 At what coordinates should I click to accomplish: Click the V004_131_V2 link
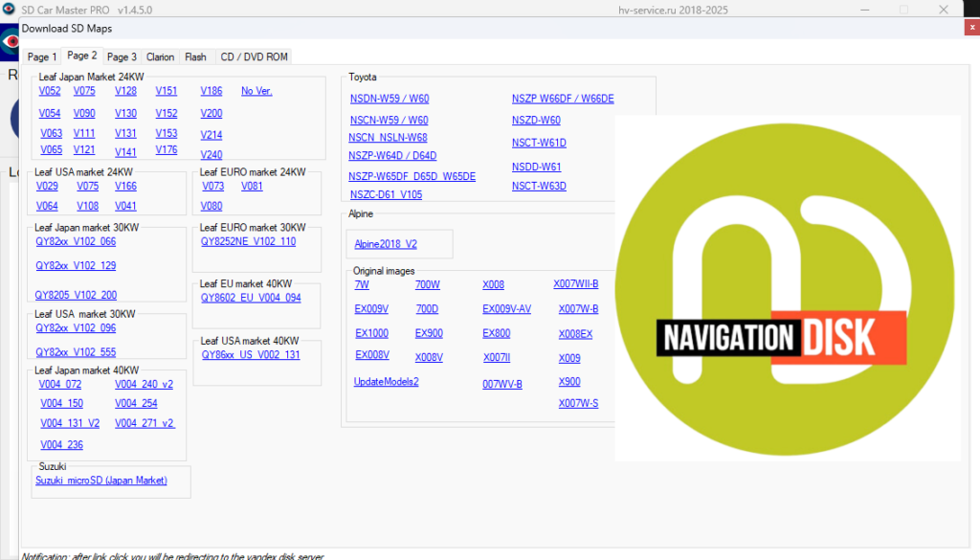click(70, 422)
